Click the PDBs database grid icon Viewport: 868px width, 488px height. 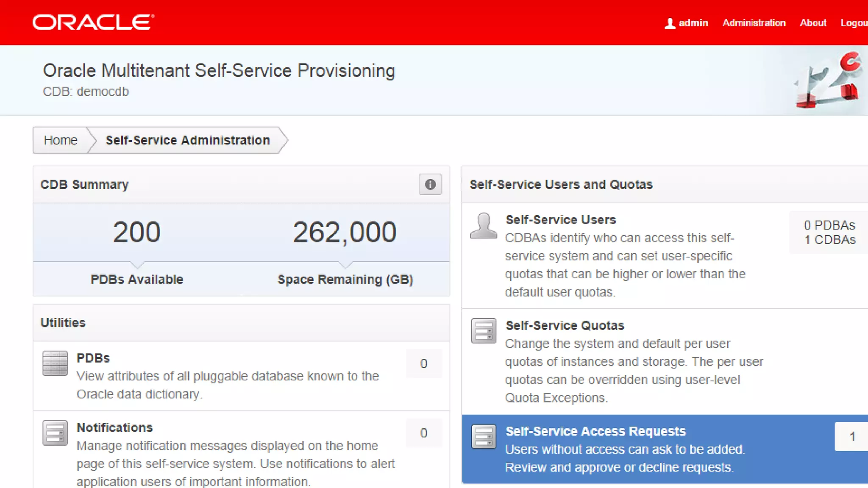(x=55, y=363)
